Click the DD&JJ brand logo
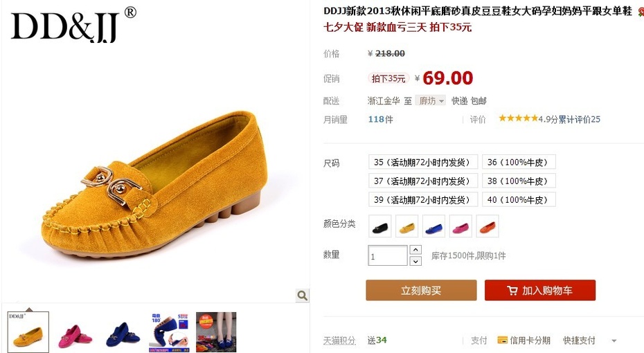Screen dimensions: 644x353 coord(73,25)
